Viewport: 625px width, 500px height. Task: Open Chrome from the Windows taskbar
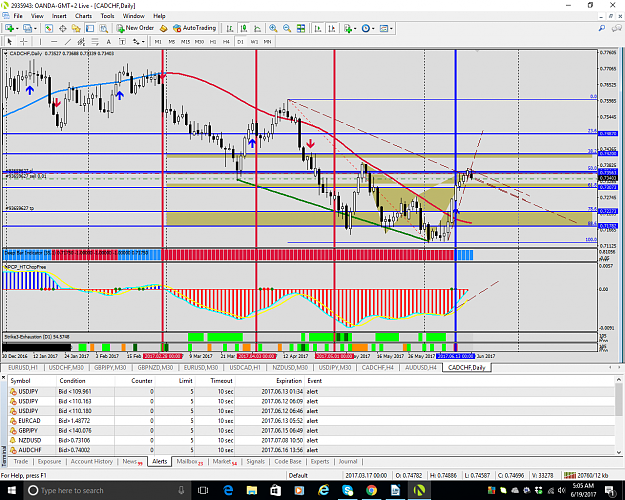[371, 490]
